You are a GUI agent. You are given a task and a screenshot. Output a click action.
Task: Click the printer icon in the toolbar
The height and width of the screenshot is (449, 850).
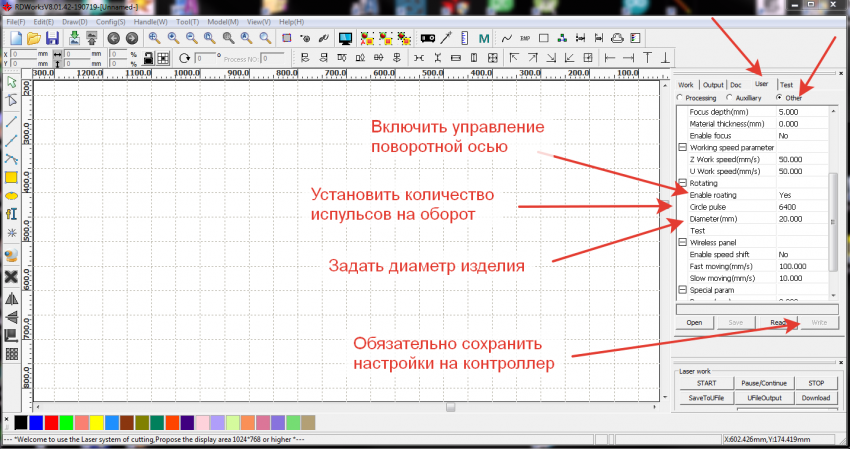pyautogui.click(x=617, y=38)
